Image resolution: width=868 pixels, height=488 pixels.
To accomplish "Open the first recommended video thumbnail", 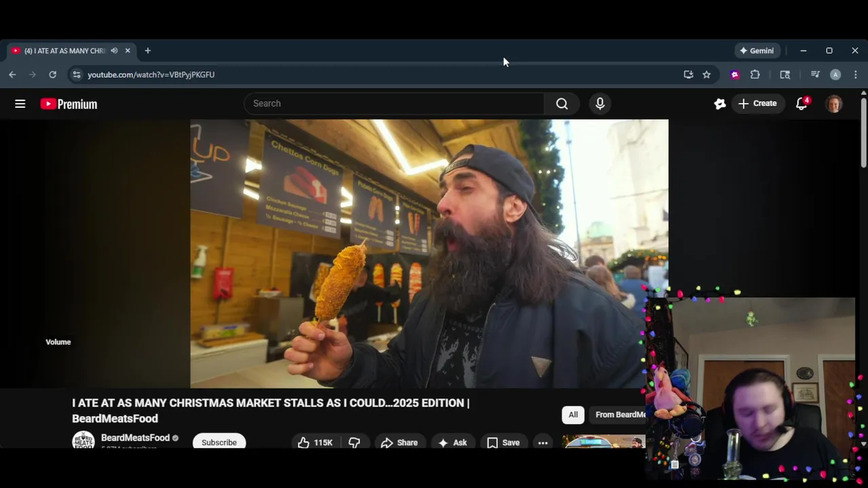I will [x=604, y=442].
